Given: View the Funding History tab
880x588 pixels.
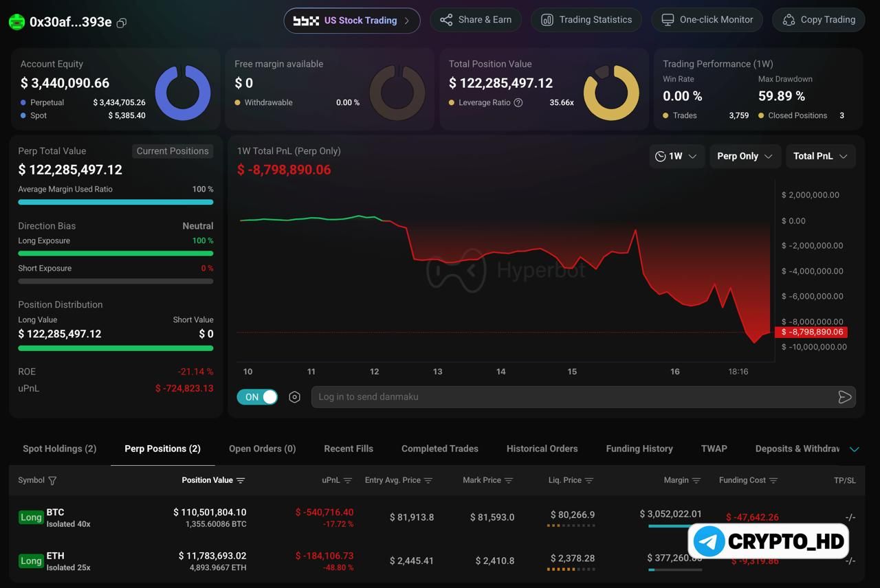Looking at the screenshot, I should tap(639, 449).
